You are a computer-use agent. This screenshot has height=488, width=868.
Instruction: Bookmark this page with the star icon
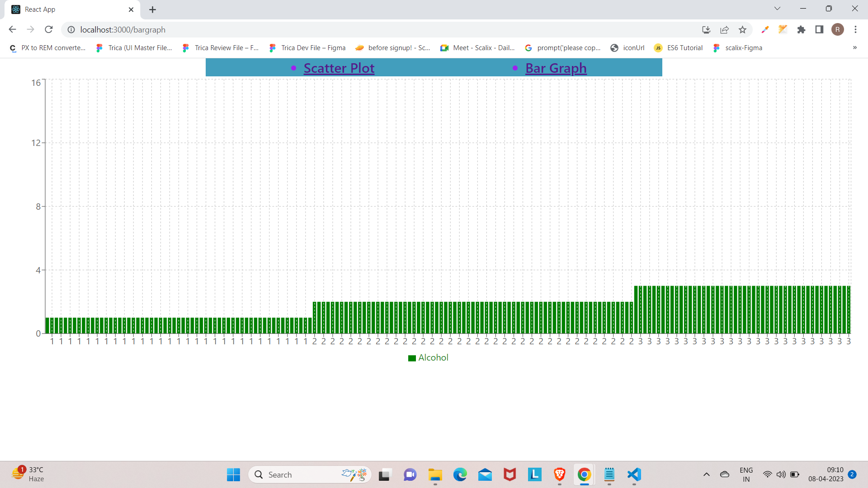(742, 29)
